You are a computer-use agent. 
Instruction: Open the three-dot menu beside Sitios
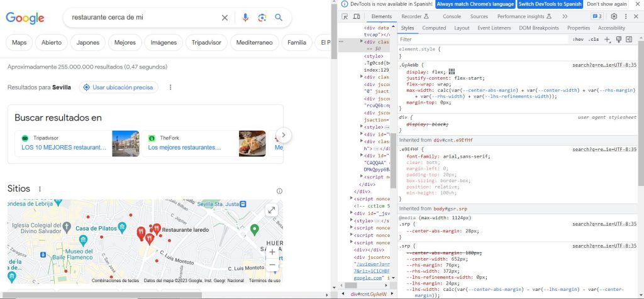point(40,189)
